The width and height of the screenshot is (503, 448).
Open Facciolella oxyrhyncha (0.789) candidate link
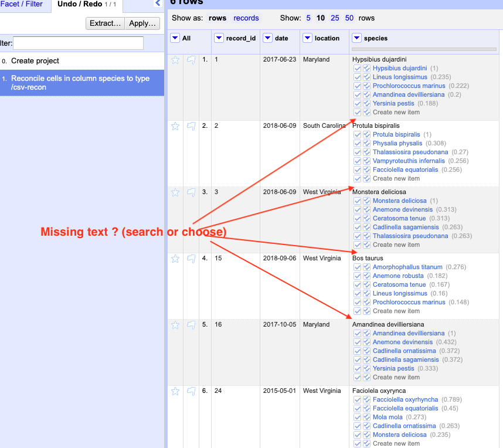(x=405, y=399)
